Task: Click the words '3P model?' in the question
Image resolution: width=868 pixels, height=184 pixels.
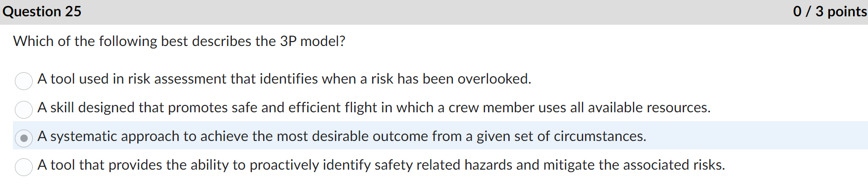Action: coord(313,41)
